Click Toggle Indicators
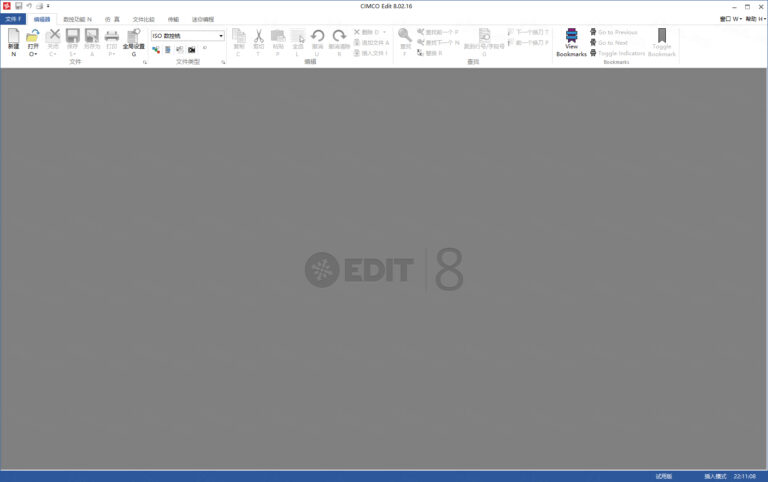This screenshot has width=768, height=482. point(617,53)
